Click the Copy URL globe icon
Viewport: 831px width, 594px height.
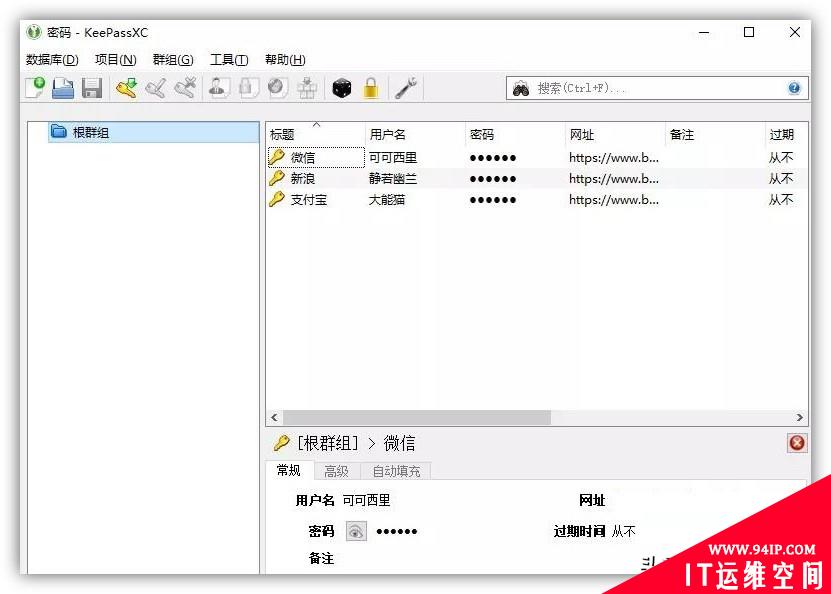(277, 87)
